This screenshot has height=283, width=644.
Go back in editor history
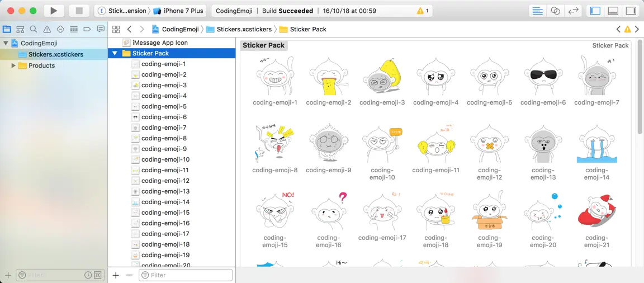[129, 29]
